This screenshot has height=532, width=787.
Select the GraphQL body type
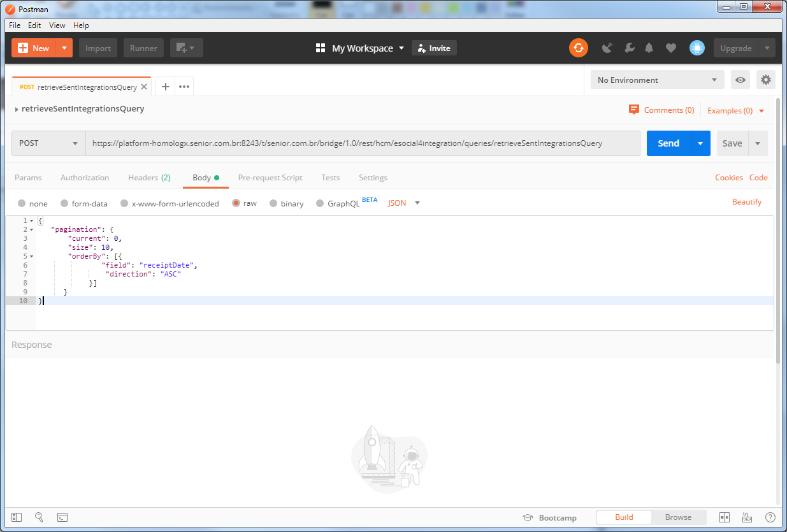coord(321,203)
